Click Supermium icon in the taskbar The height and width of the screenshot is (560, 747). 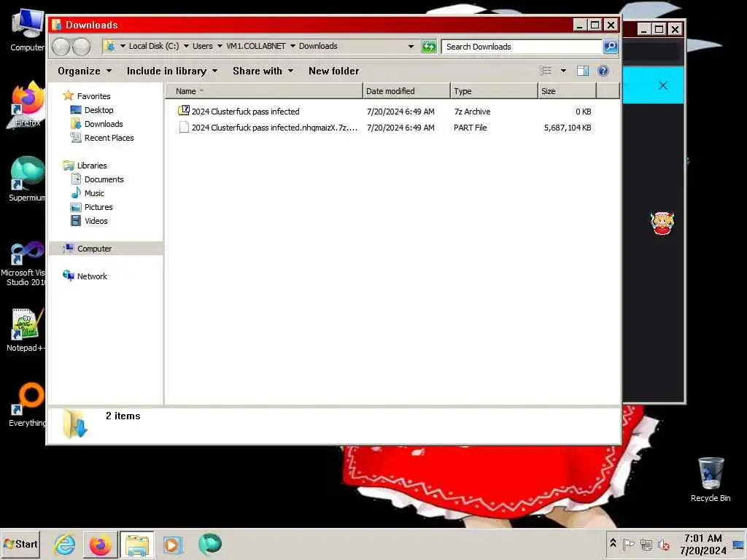(x=209, y=544)
